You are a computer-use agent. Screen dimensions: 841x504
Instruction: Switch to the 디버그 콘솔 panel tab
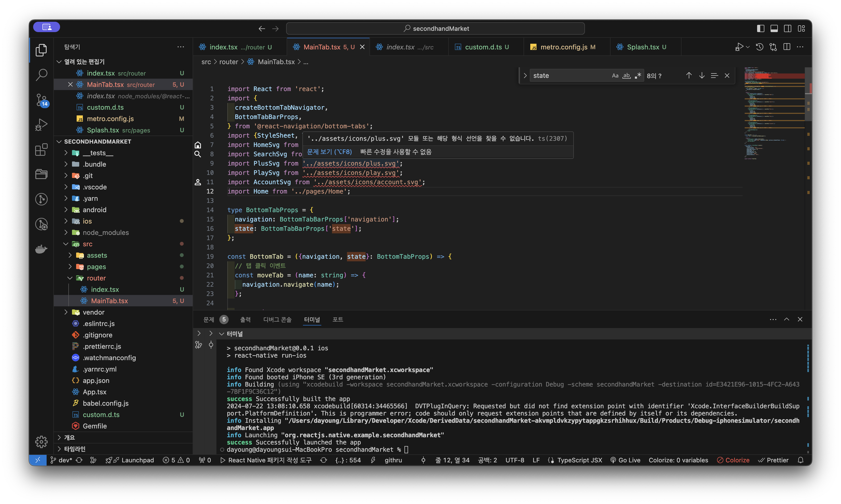click(x=277, y=320)
